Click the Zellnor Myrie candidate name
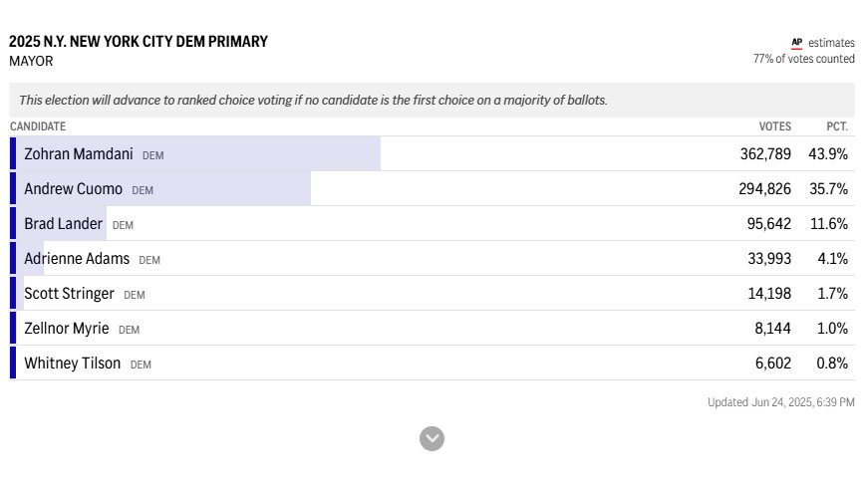868x488 pixels. (x=67, y=329)
